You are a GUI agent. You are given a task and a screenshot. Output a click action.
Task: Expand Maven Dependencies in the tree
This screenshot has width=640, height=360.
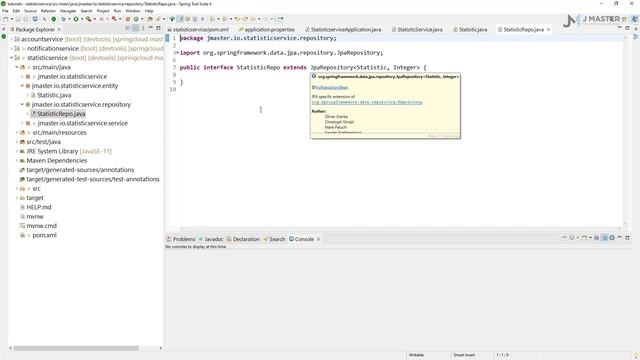click(x=17, y=161)
